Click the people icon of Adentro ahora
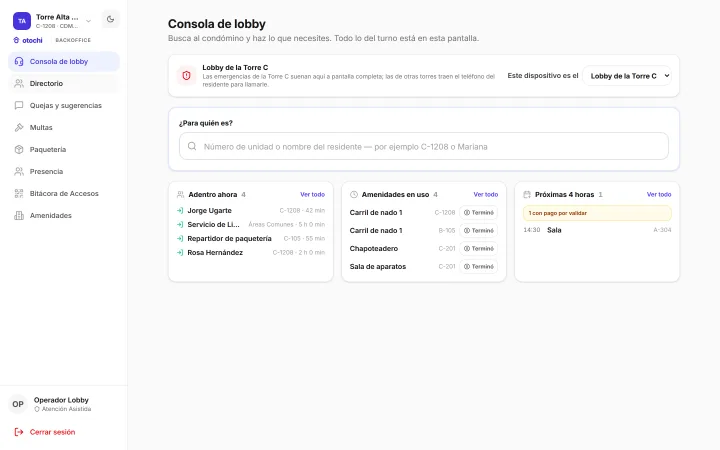This screenshot has width=720, height=450. (x=180, y=195)
